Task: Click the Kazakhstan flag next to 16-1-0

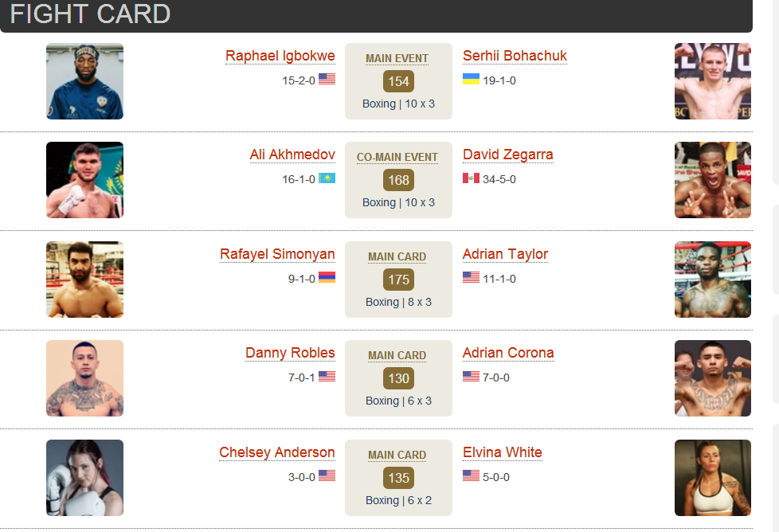Action: [x=327, y=178]
